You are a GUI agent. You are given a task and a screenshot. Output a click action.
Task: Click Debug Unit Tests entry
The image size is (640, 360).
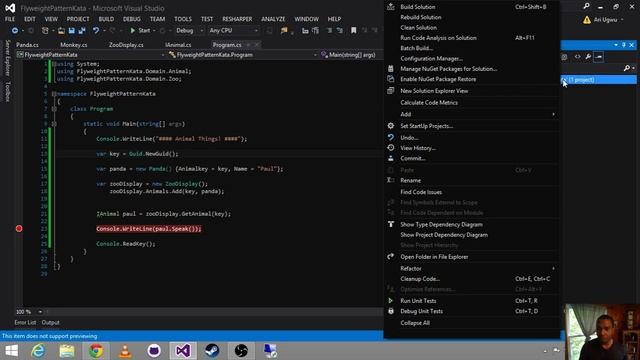tap(472, 311)
